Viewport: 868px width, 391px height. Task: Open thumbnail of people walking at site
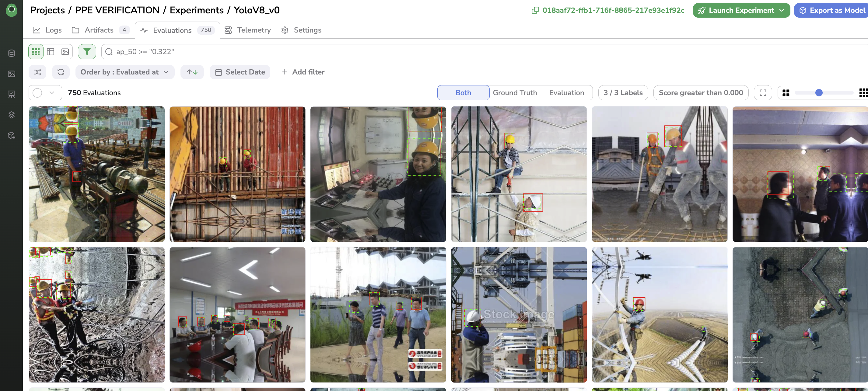[378, 315]
